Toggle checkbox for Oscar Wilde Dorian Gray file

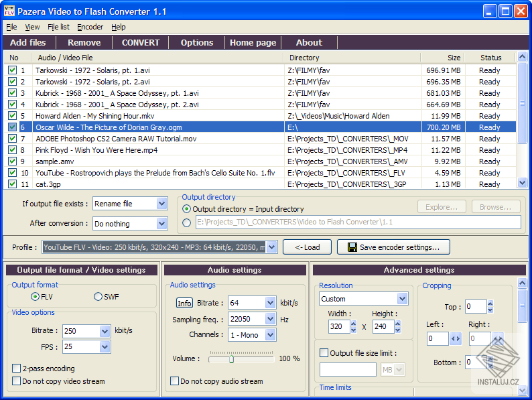click(13, 127)
